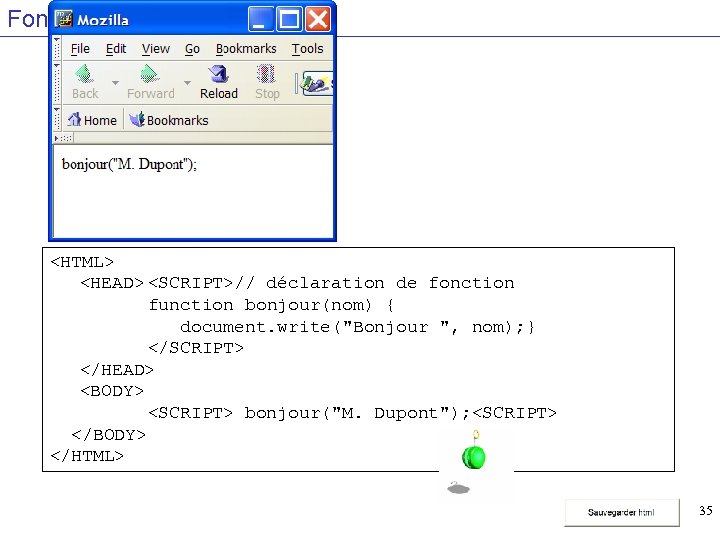Open the File menu in Mozilla

80,48
